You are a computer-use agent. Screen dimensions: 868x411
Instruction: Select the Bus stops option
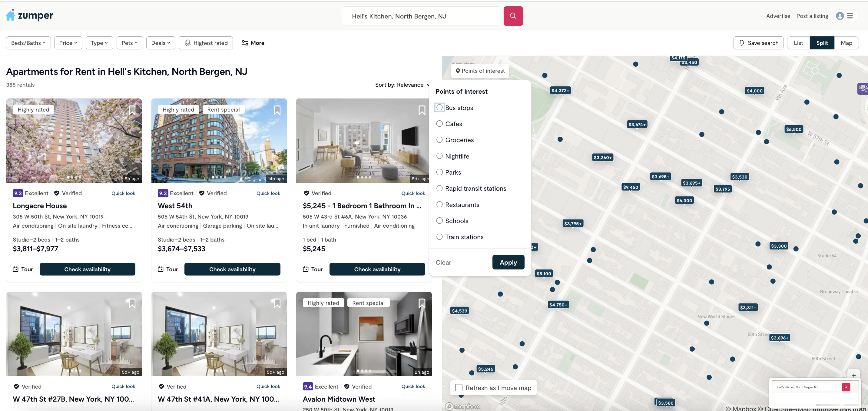439,108
